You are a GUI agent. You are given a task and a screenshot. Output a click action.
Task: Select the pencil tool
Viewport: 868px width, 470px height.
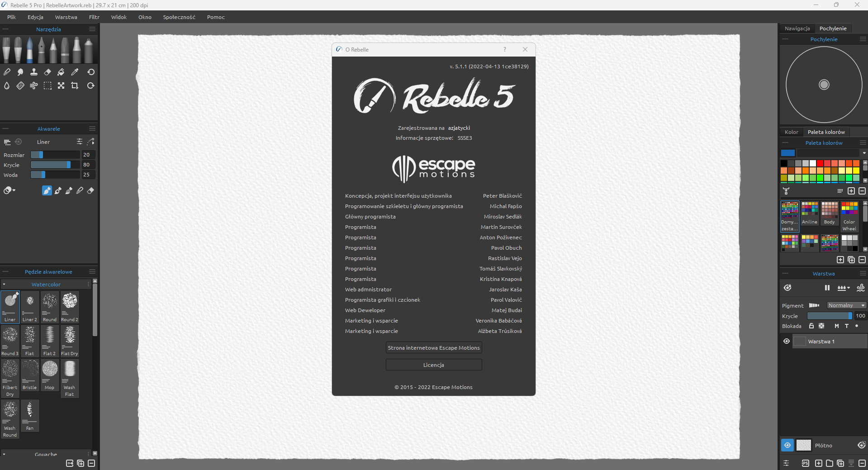(53, 50)
